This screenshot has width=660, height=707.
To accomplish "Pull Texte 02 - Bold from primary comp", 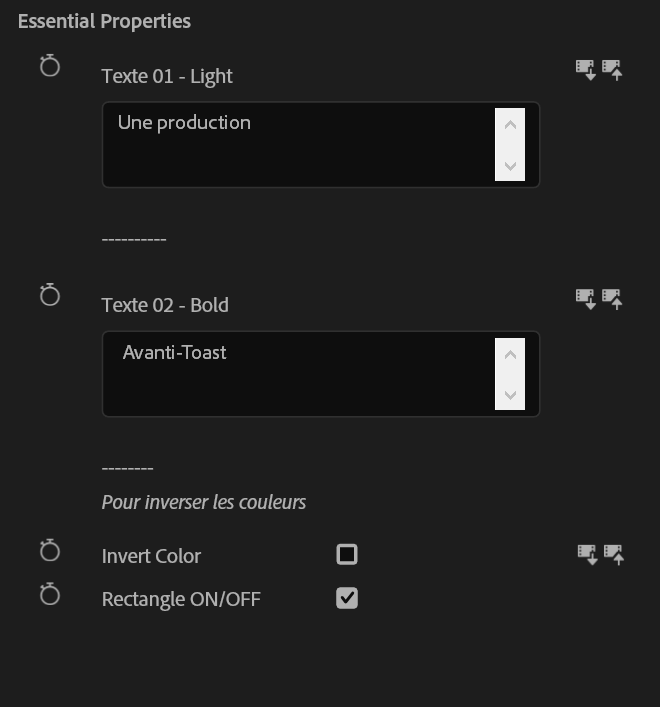I will pyautogui.click(x=586, y=299).
